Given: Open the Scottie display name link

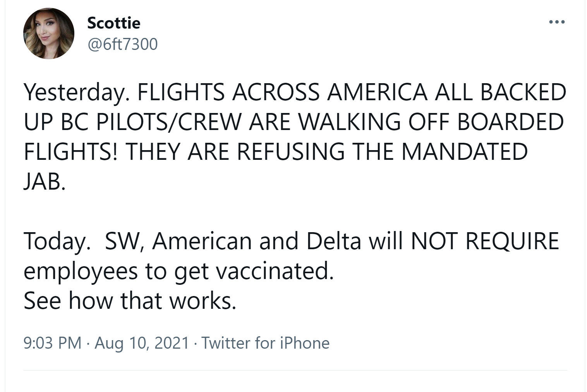Looking at the screenshot, I should 113,23.
